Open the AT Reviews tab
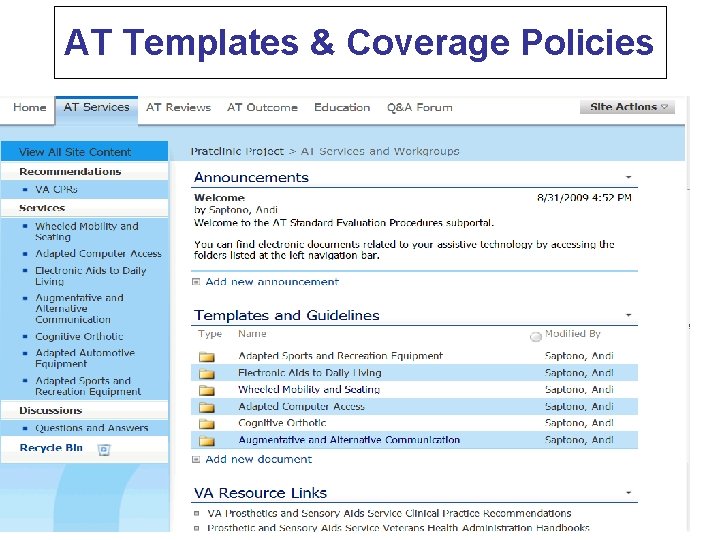 coord(178,107)
